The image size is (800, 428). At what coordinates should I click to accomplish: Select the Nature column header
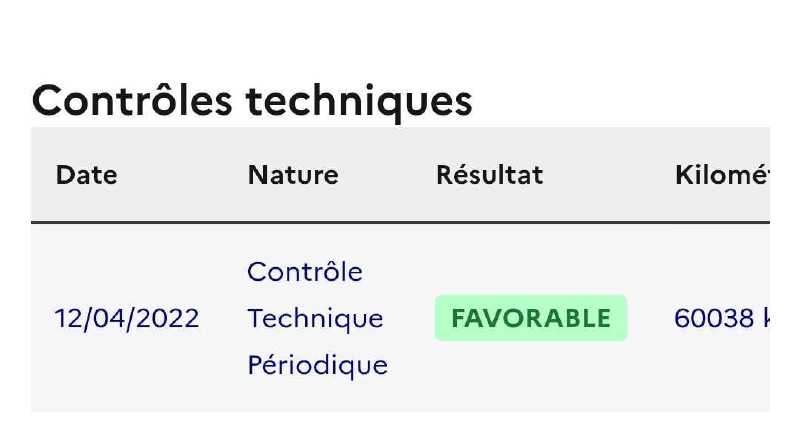293,175
